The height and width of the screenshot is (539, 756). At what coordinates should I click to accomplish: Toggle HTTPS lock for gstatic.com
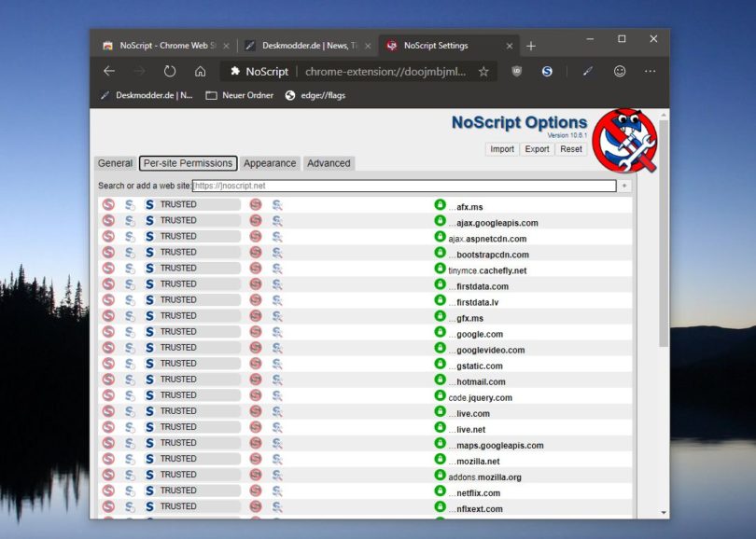(440, 364)
